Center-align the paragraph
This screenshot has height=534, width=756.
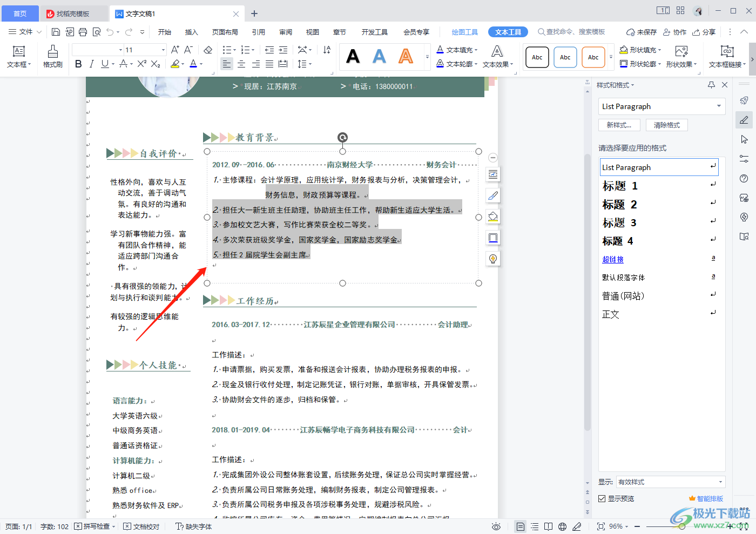tap(241, 64)
